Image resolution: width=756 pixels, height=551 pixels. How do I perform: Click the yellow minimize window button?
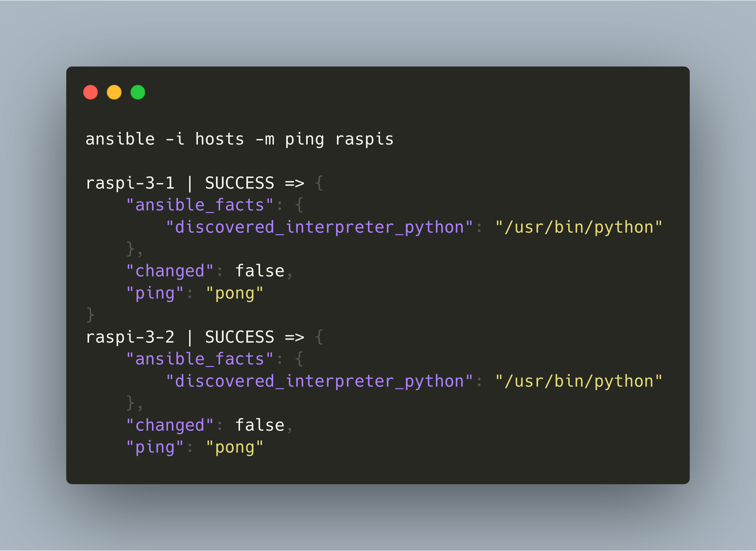click(114, 93)
